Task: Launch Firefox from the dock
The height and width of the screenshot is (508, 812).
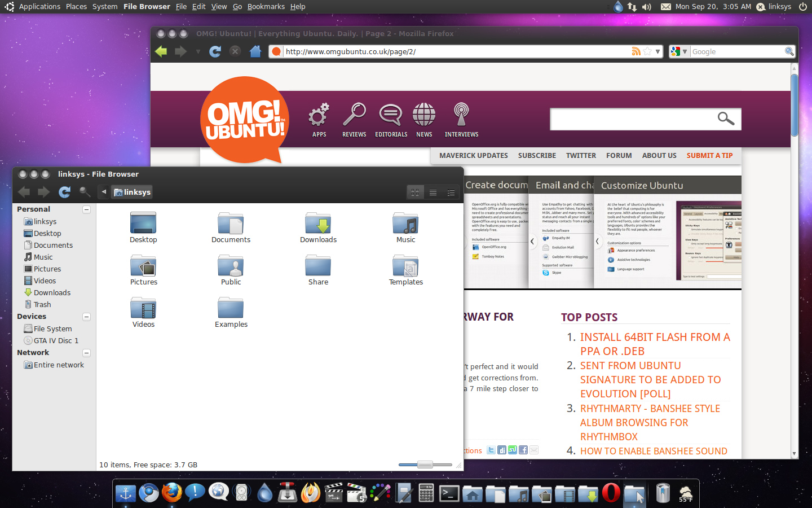Action: pyautogui.click(x=172, y=493)
